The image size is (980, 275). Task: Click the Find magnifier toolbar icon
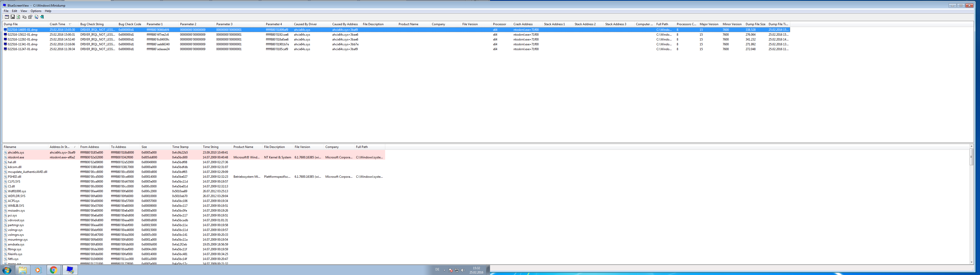36,17
